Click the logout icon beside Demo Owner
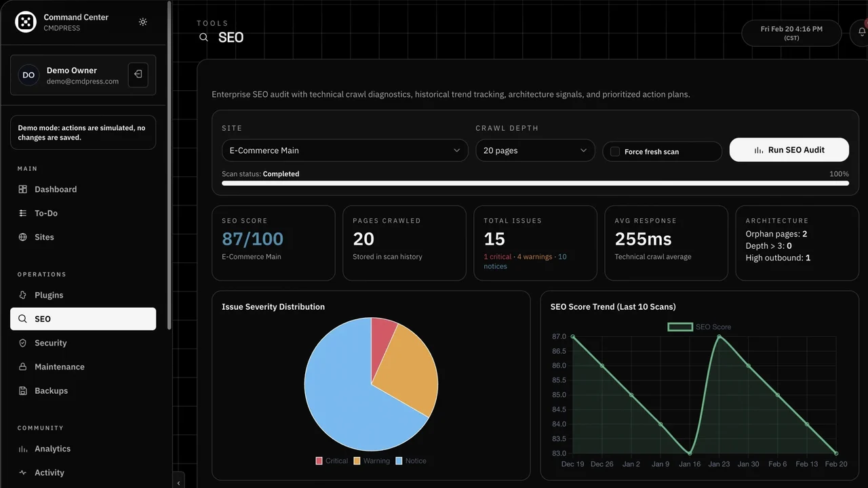The width and height of the screenshot is (868, 488). point(138,75)
